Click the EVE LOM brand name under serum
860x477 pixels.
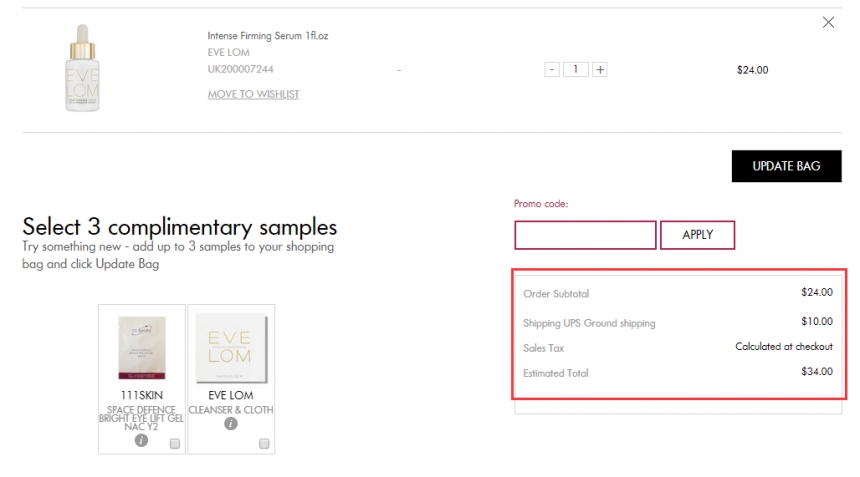pos(229,53)
